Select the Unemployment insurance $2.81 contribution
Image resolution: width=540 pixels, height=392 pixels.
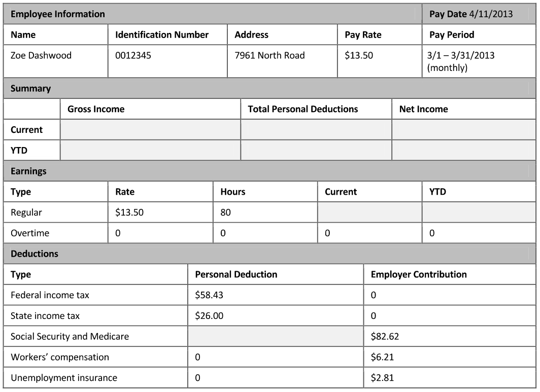click(x=381, y=378)
